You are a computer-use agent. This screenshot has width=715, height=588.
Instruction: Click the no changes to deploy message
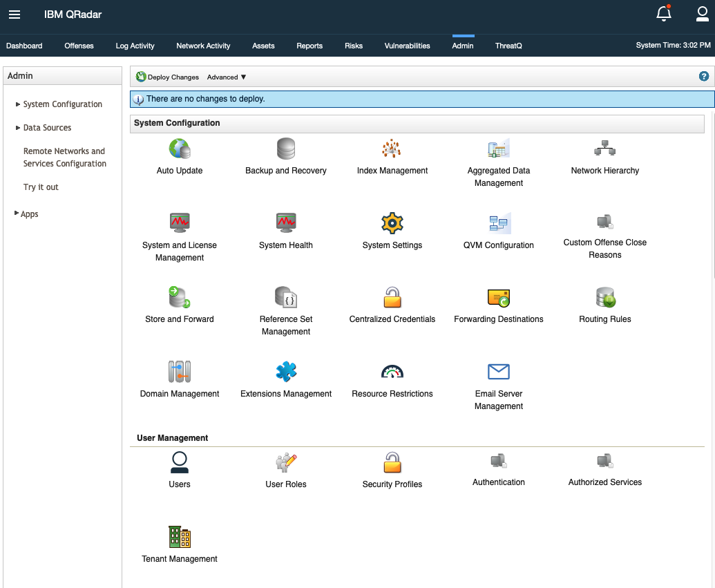[205, 99]
